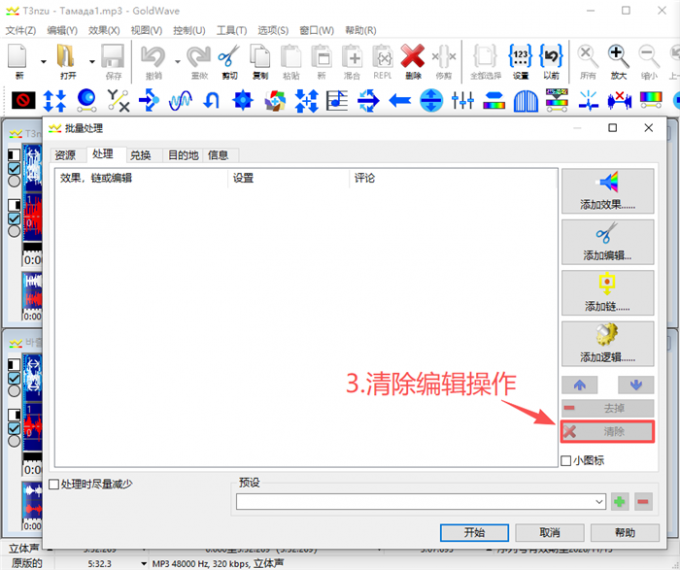Click the Zoom in magnifier icon
The image size is (680, 570).
click(x=618, y=56)
